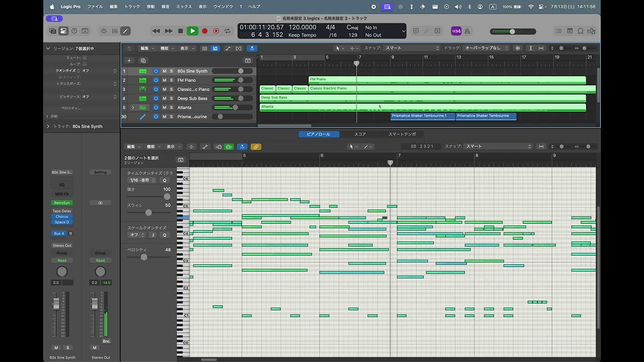Click the 80s Sine Synth track instrument icon

[x=143, y=71]
